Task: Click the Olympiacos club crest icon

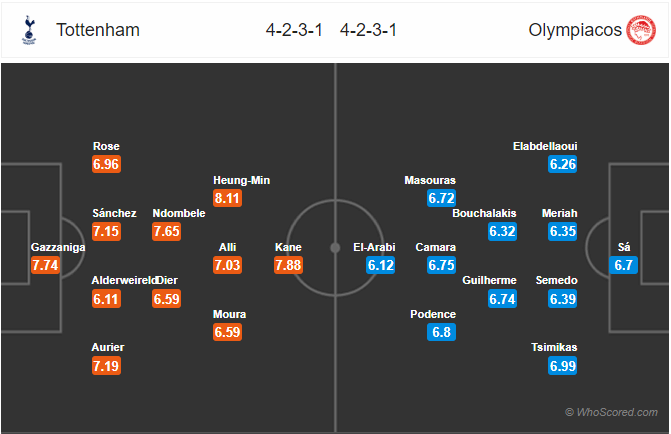Action: coord(641,30)
